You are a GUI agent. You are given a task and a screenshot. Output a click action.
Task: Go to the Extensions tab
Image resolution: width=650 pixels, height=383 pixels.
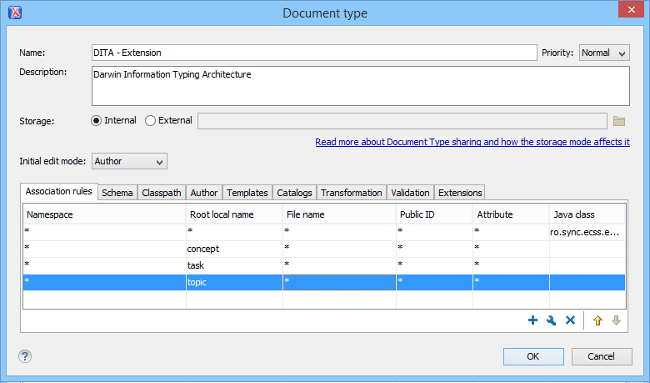coord(460,193)
